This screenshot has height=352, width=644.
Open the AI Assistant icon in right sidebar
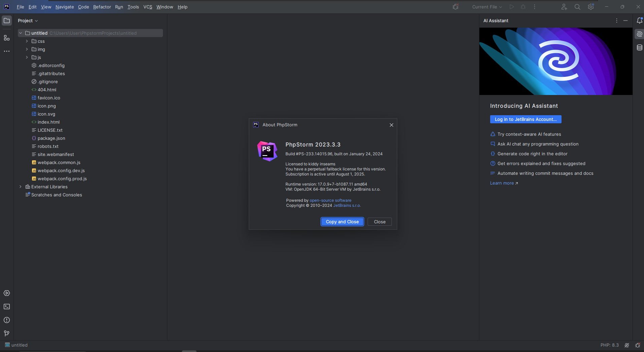click(639, 34)
